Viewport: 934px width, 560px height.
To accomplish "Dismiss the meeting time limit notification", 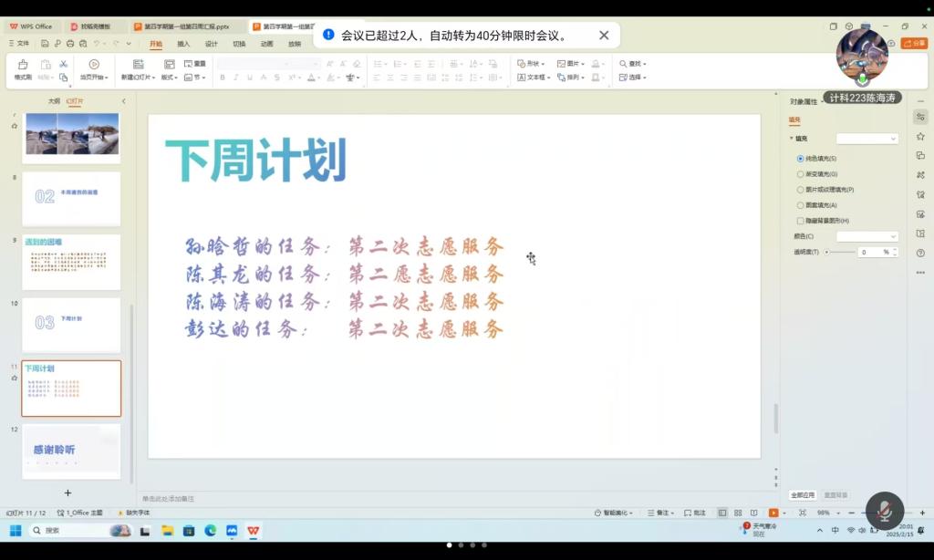I will pos(604,36).
